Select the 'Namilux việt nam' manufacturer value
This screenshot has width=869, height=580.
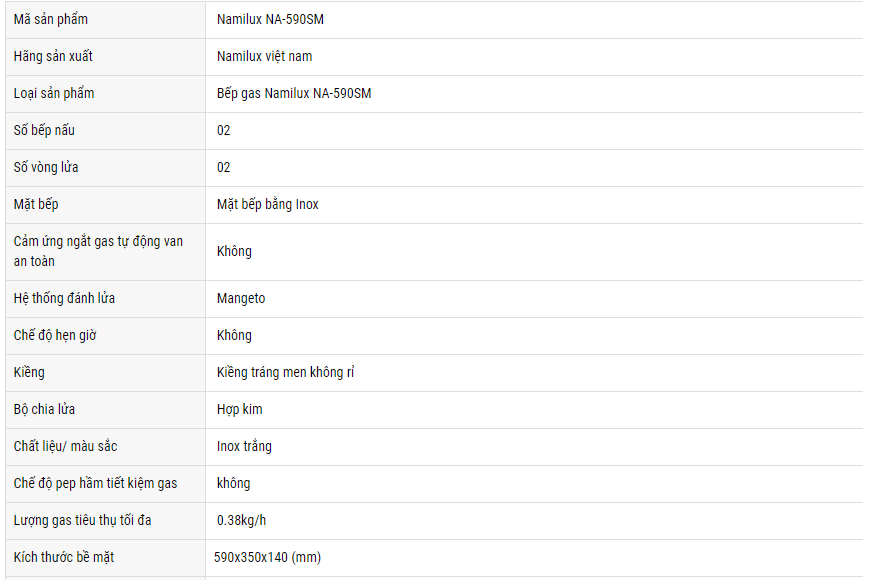(x=264, y=56)
